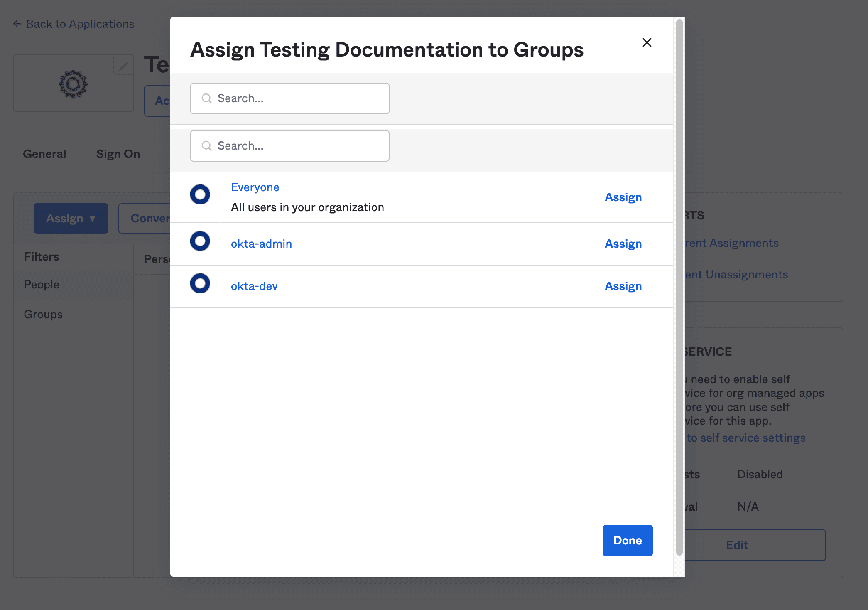Expand the People filter section
The image size is (868, 610).
(41, 284)
